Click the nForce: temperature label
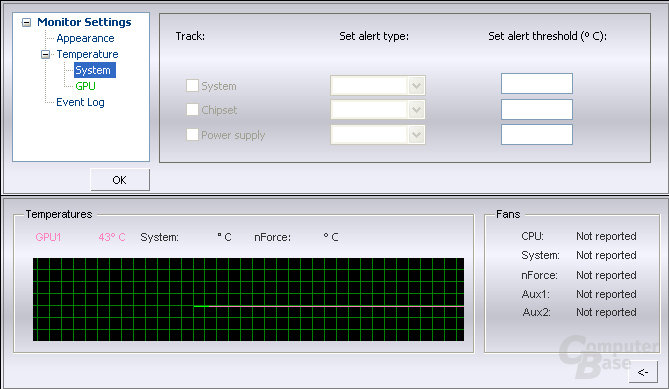Viewport: 669px width, 389px height. click(x=273, y=237)
